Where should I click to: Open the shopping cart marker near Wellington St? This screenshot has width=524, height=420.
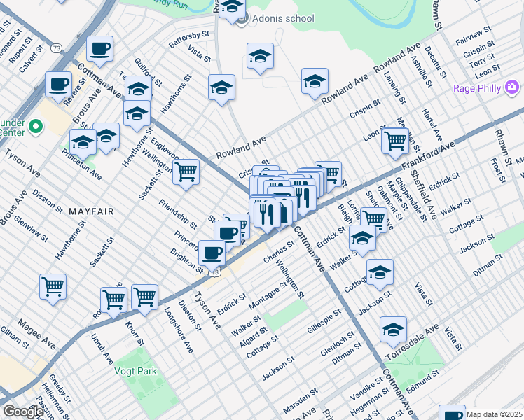pyautogui.click(x=186, y=173)
